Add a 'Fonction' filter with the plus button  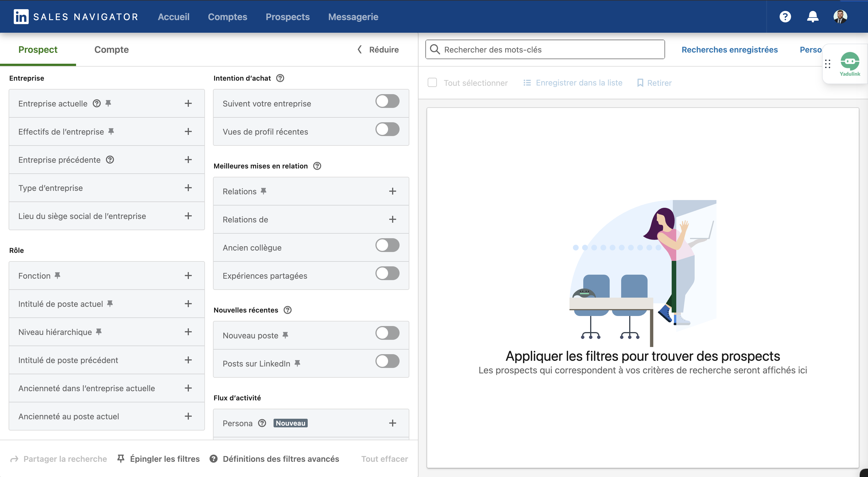click(188, 275)
